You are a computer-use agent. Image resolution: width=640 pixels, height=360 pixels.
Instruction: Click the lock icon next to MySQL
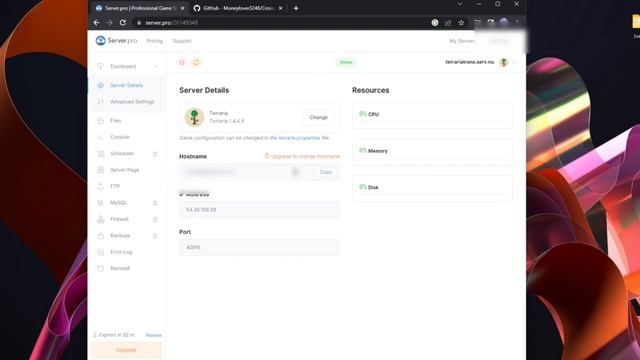[x=155, y=203]
